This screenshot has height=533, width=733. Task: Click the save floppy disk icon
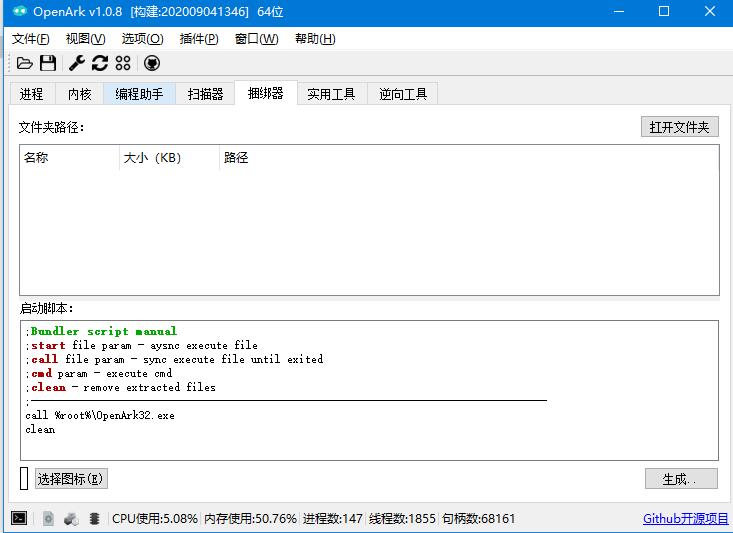(x=48, y=63)
